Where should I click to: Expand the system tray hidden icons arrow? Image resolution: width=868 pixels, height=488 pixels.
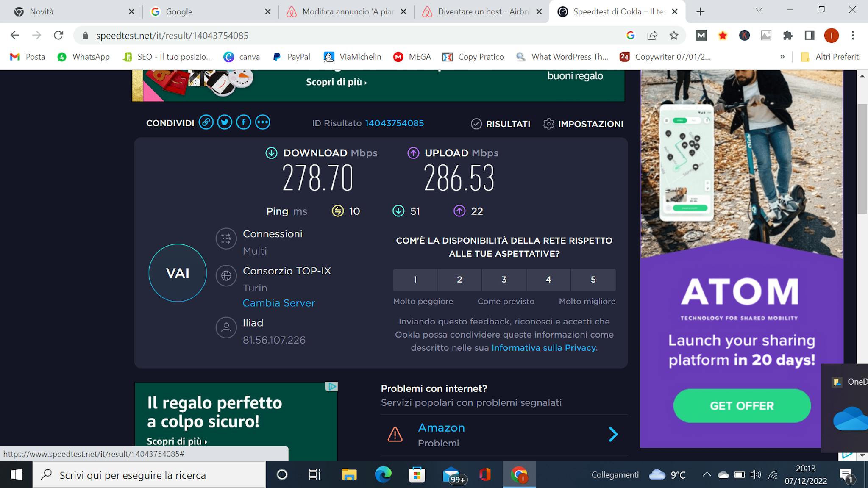(x=707, y=475)
